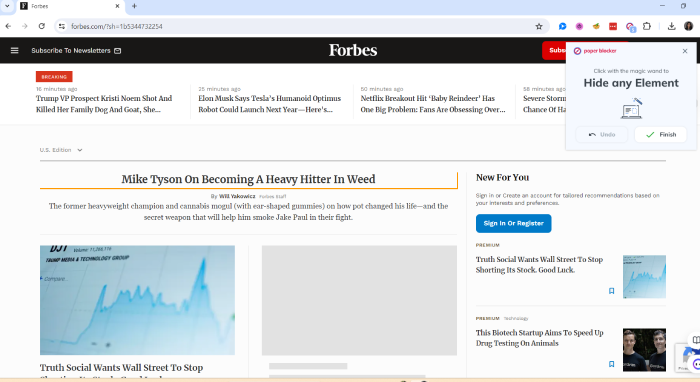Bookmark this page with the star icon

(x=539, y=26)
